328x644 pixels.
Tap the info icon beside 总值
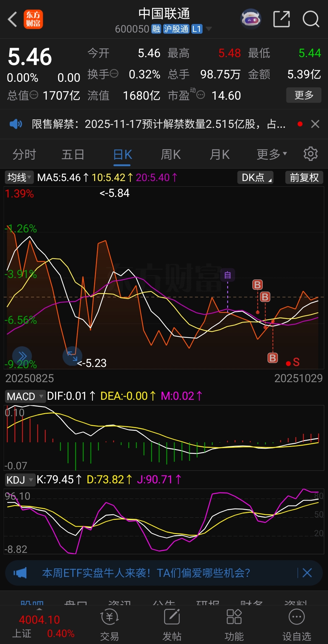pos(34,95)
